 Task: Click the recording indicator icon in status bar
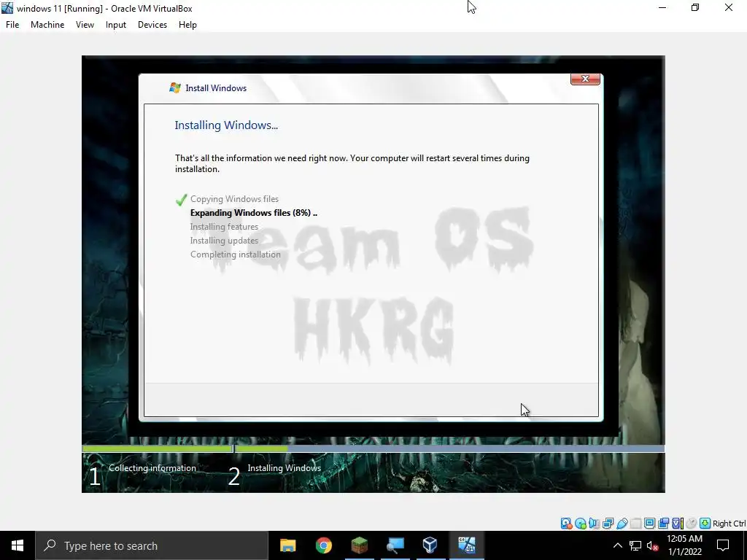pyautogui.click(x=663, y=524)
